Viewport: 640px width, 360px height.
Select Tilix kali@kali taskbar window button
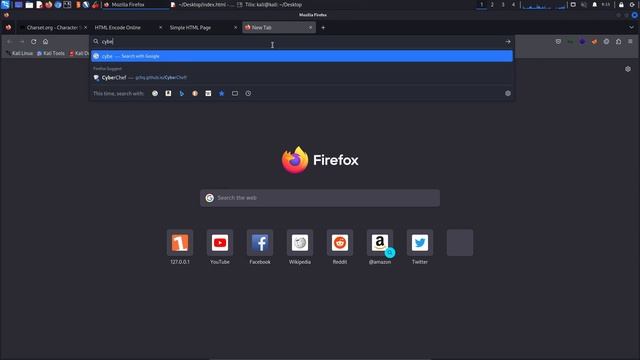click(269, 5)
